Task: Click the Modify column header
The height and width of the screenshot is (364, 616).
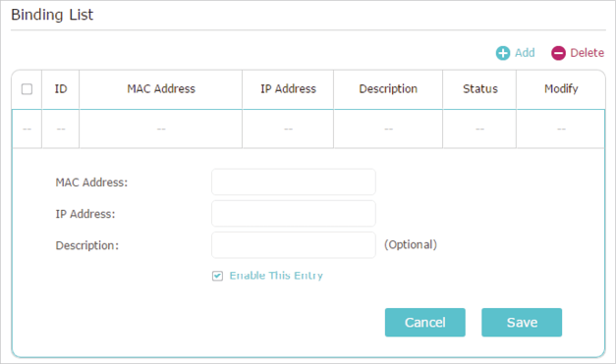Action: 561,89
